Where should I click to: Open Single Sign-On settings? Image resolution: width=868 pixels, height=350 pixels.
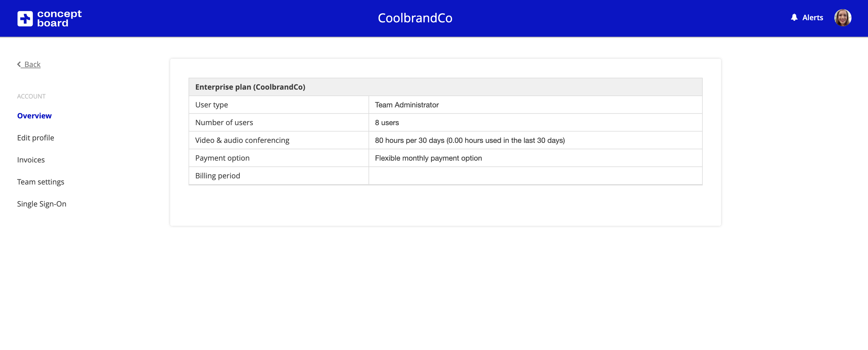tap(41, 204)
